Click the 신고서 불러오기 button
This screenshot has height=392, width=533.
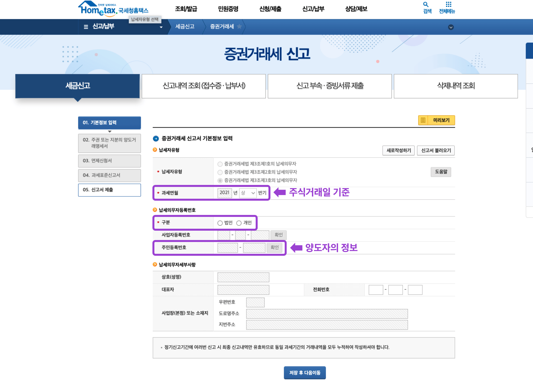pos(436,151)
